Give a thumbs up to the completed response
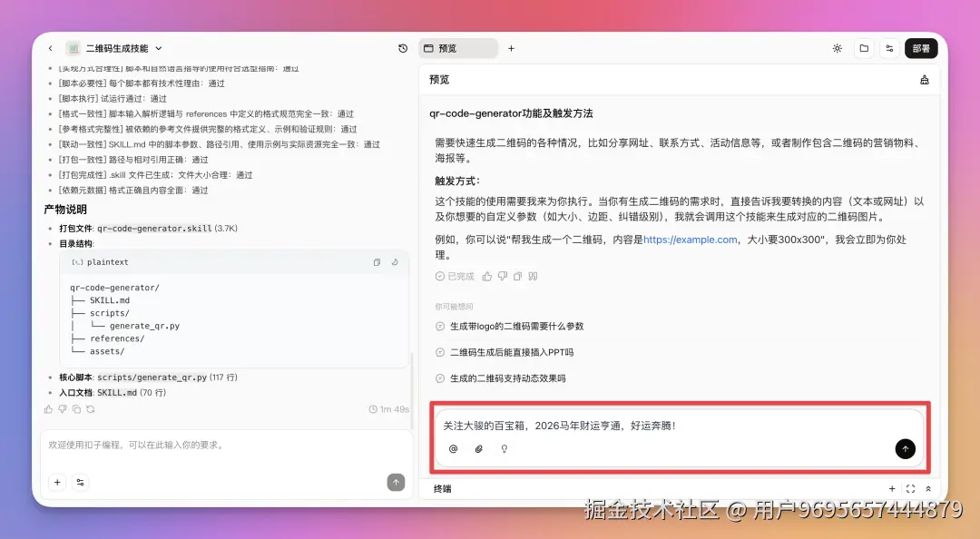The width and height of the screenshot is (980, 539). coord(487,277)
